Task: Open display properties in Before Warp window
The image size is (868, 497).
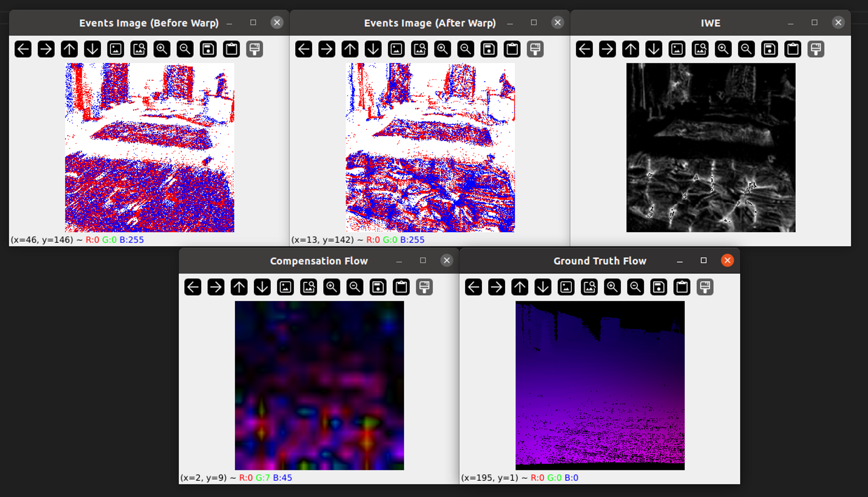Action: [255, 49]
